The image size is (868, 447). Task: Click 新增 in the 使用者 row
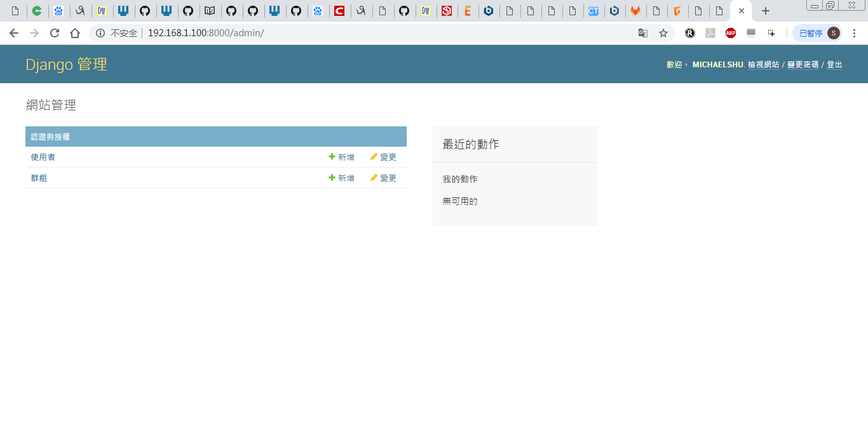click(x=342, y=157)
